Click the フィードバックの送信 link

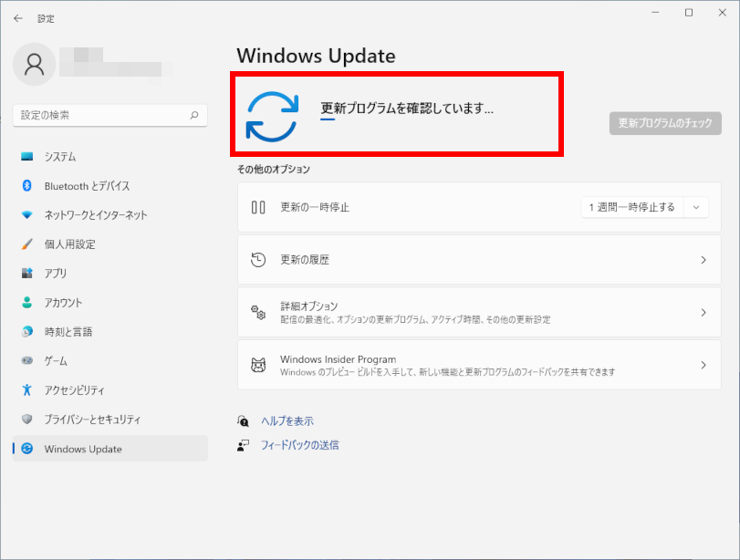pyautogui.click(x=299, y=445)
